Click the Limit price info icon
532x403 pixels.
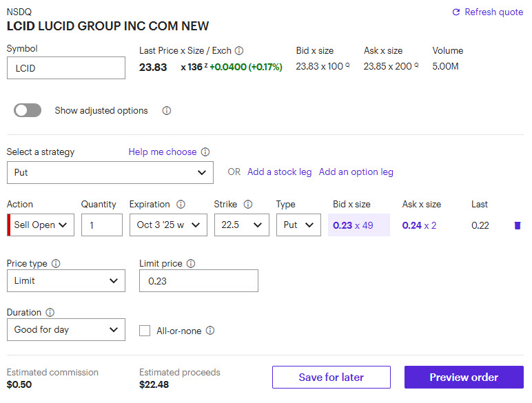[191, 264]
